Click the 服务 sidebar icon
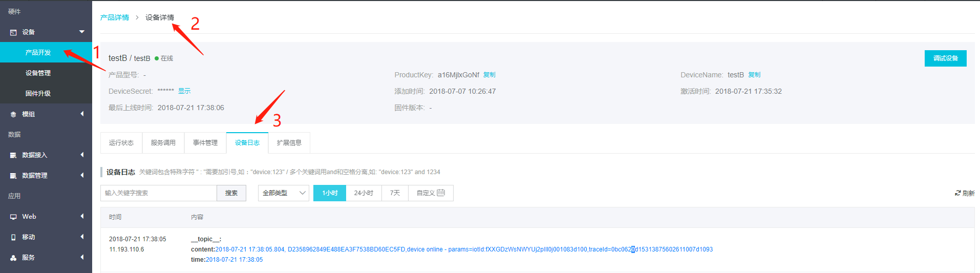The width and height of the screenshot is (980, 273). 13,258
